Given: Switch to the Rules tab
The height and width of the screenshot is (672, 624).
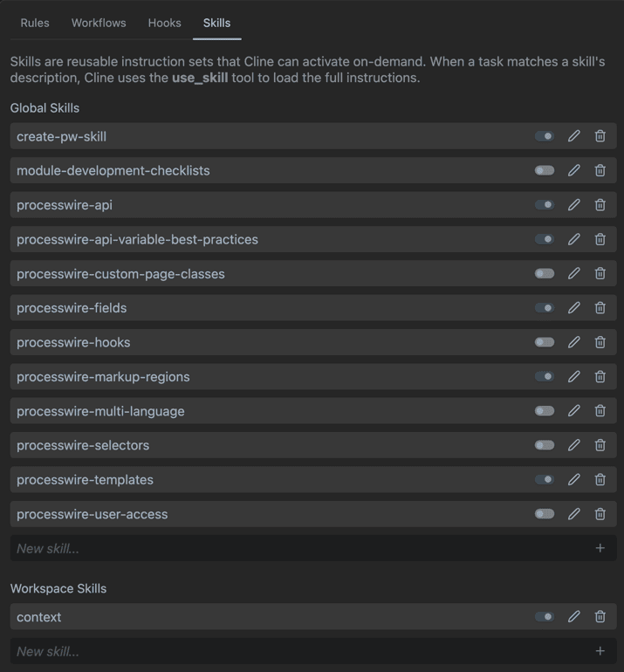Looking at the screenshot, I should coord(35,23).
